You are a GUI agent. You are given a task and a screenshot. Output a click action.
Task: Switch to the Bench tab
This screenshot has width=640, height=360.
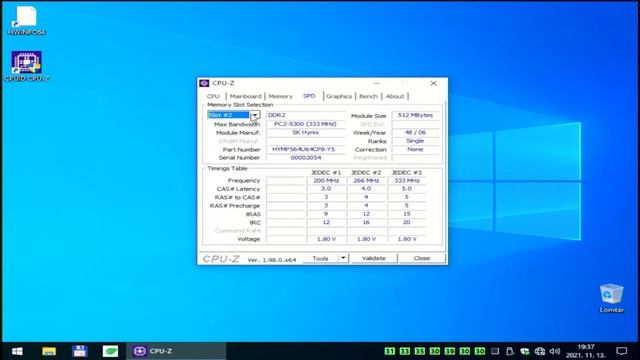368,96
